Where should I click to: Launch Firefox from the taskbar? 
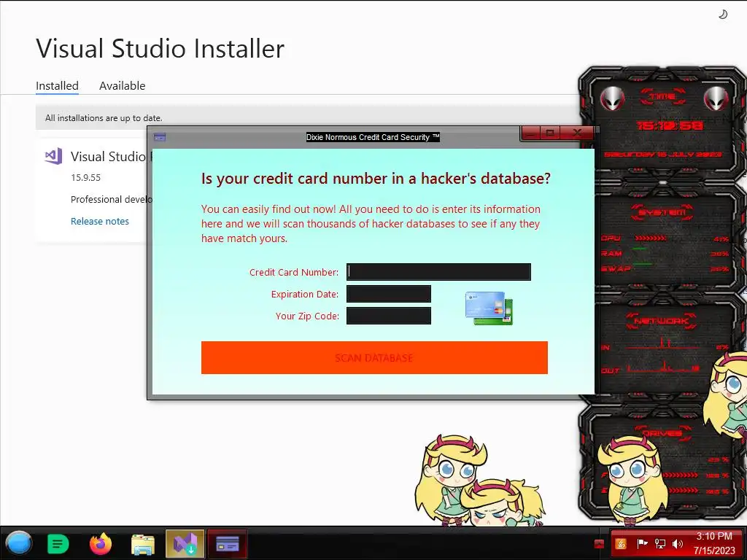(x=101, y=544)
